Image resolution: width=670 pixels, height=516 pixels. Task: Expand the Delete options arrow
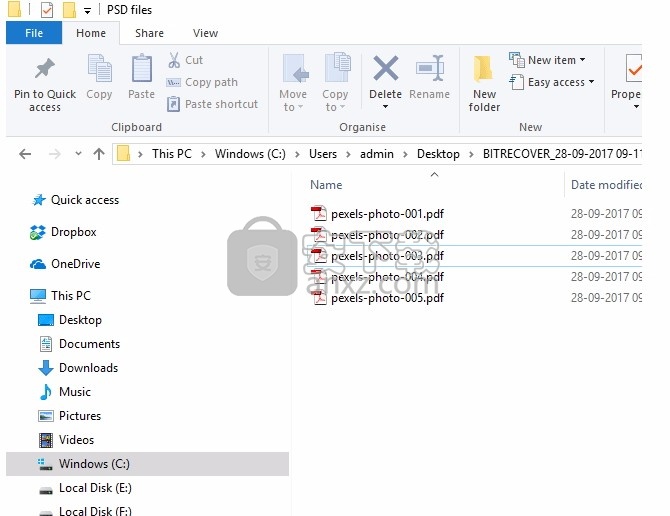point(385,106)
